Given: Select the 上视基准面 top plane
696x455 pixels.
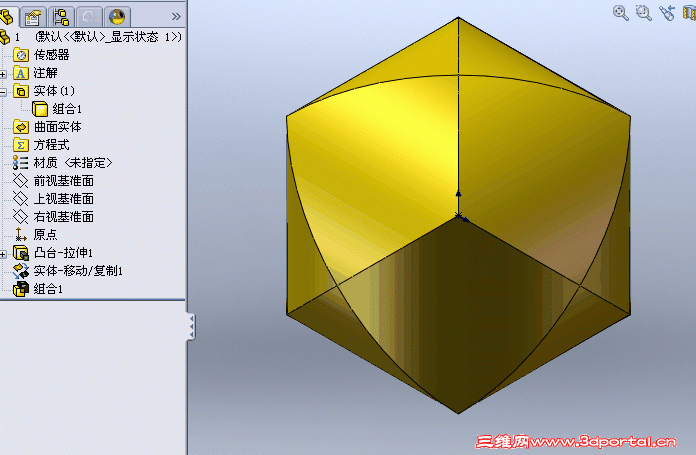Looking at the screenshot, I should (x=63, y=199).
